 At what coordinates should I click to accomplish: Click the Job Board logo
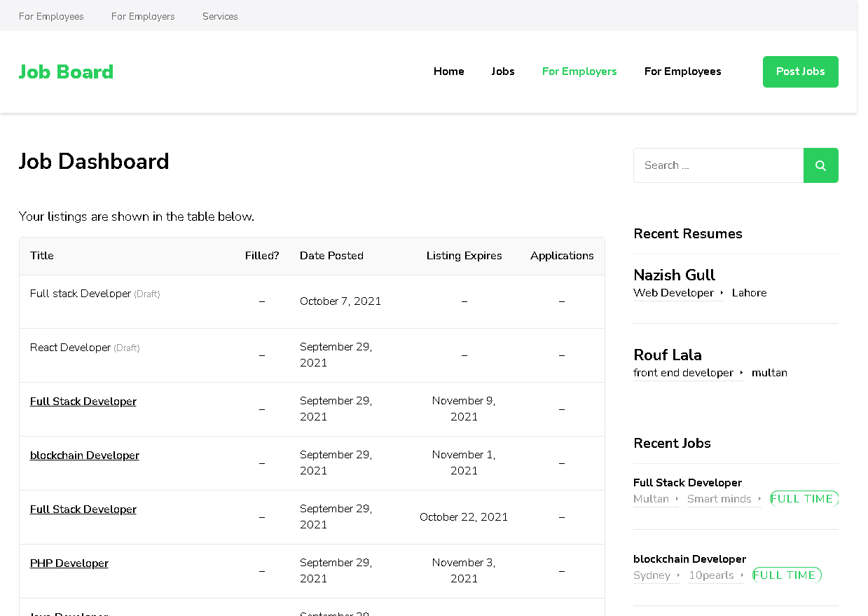(66, 71)
